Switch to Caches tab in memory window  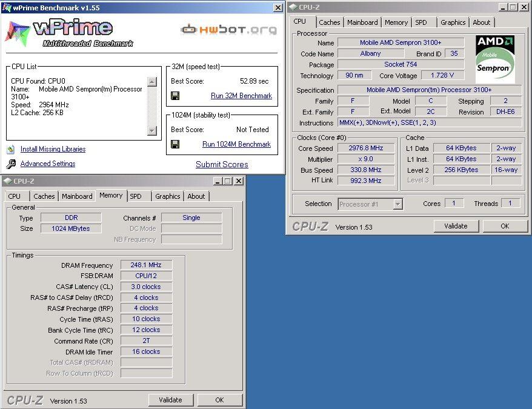pyautogui.click(x=44, y=196)
